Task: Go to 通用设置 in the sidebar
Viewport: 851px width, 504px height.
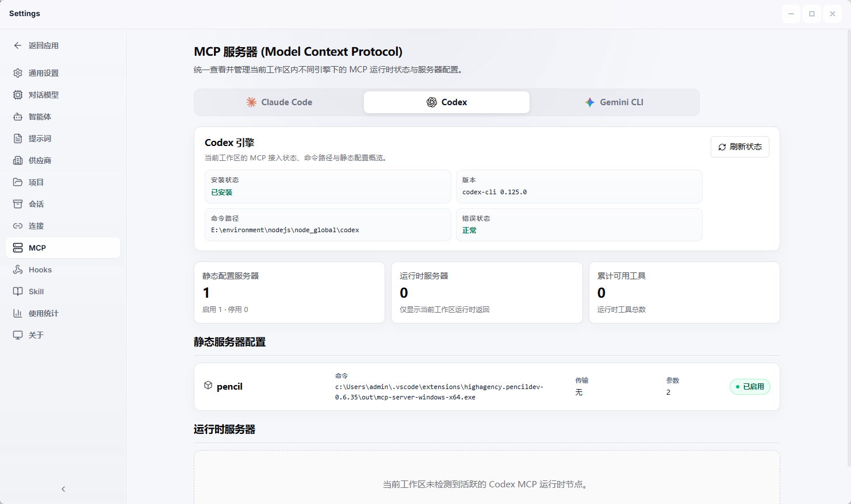Action: pos(63,73)
